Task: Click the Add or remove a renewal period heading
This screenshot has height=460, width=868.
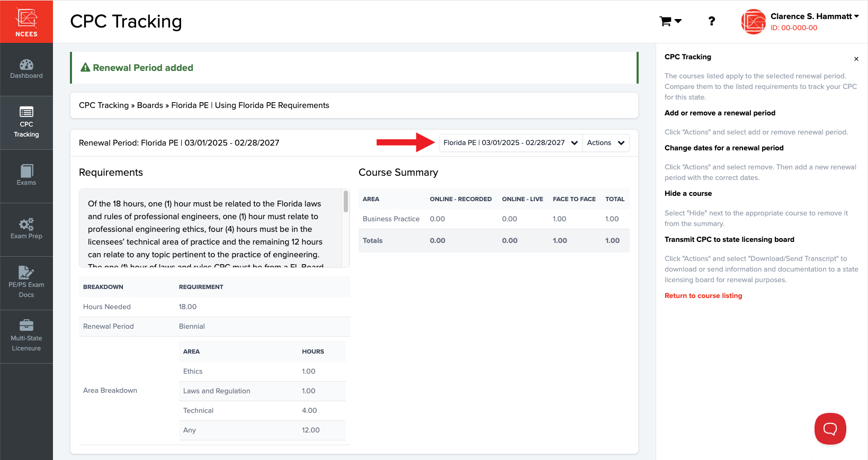Action: (x=720, y=113)
